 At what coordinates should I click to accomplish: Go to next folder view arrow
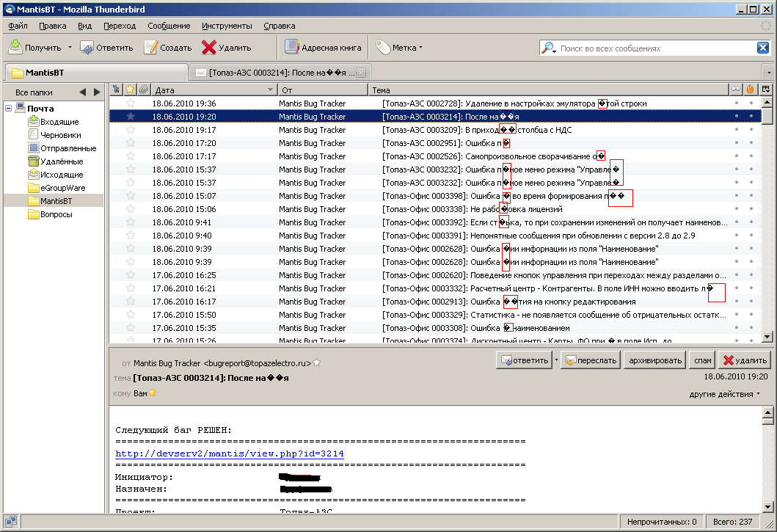pos(97,92)
